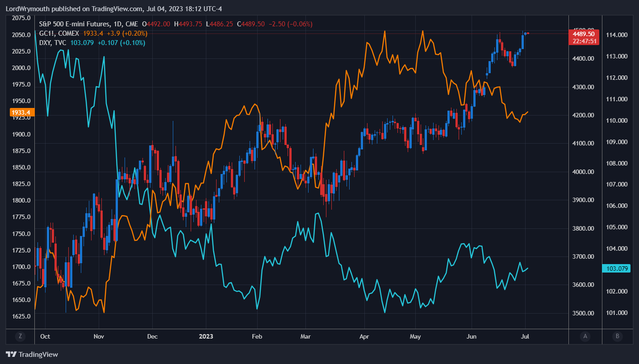Image resolution: width=639 pixels, height=364 pixels.
Task: Click the red 4489.50 last price label
Action: pyautogui.click(x=584, y=34)
